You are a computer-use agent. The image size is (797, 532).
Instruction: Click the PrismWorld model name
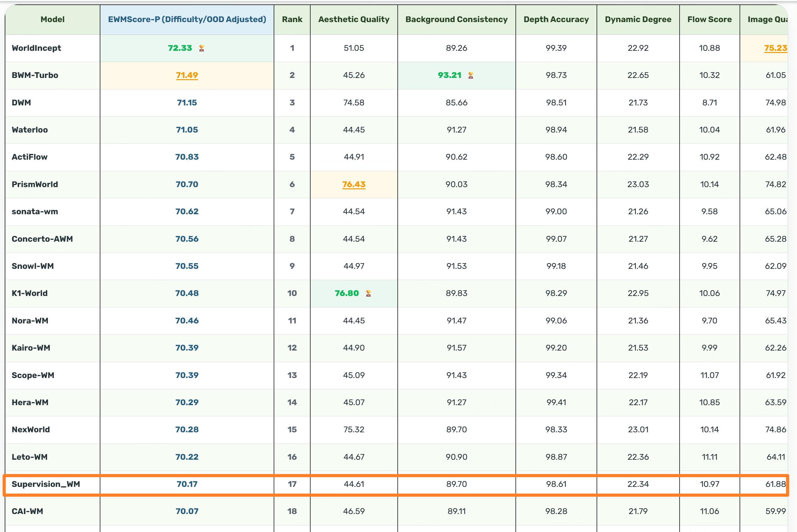click(35, 185)
